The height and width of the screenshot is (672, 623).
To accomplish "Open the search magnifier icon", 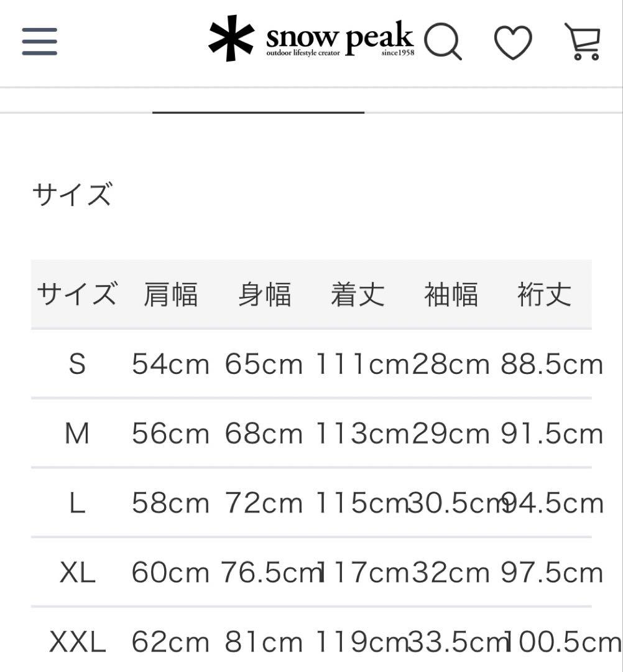I will point(443,42).
